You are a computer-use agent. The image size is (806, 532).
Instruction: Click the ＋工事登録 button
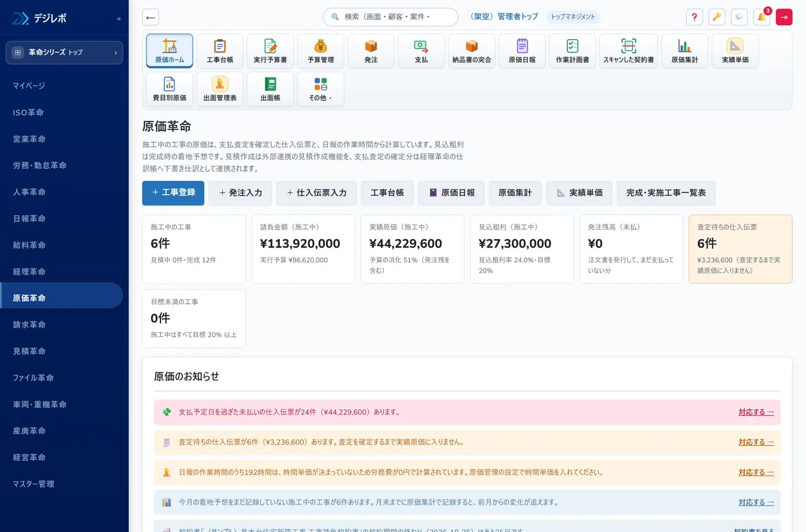(173, 193)
